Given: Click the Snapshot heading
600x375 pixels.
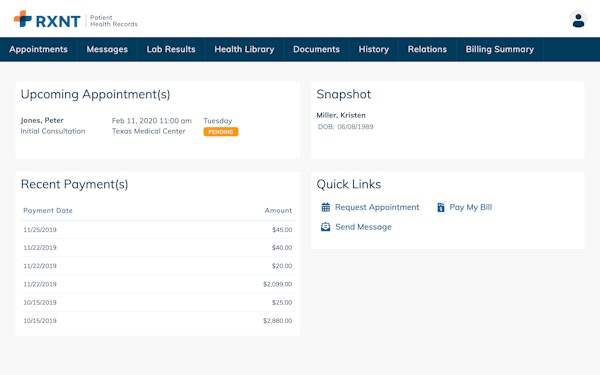Looking at the screenshot, I should pos(344,94).
